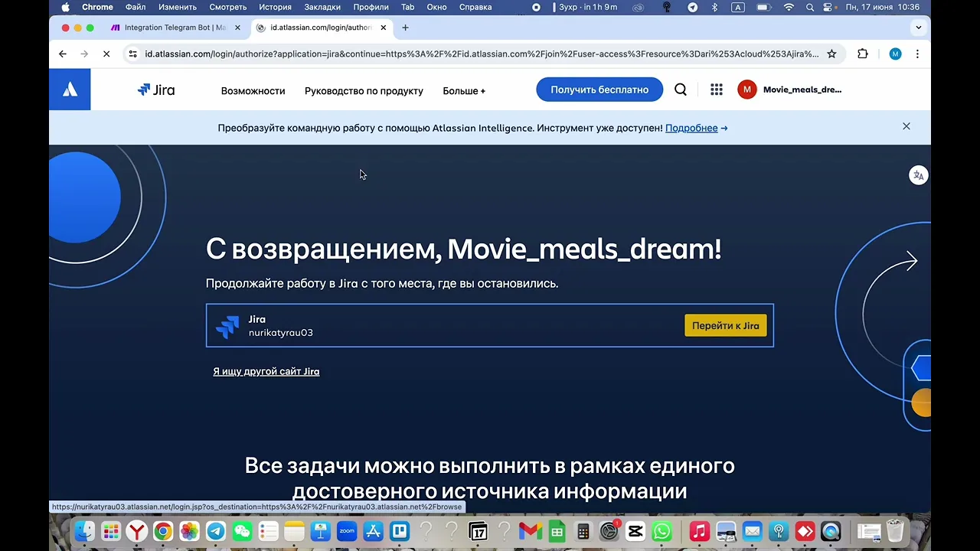Open the Закладки menu
This screenshot has width=980, height=551.
point(322,7)
